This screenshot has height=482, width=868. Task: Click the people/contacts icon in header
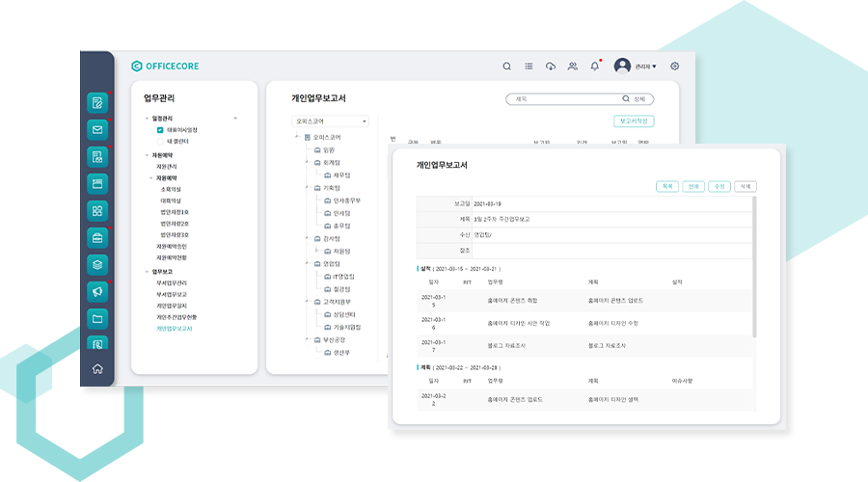[573, 67]
